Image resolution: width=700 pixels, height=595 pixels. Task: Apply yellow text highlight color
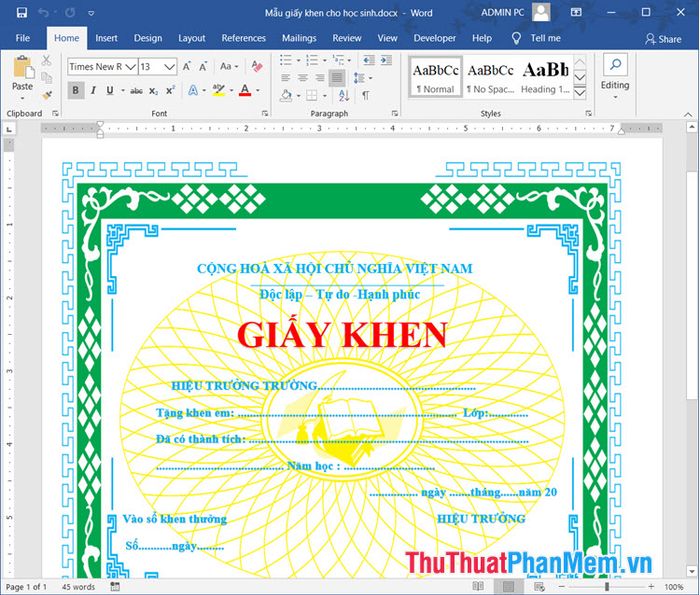pos(218,91)
